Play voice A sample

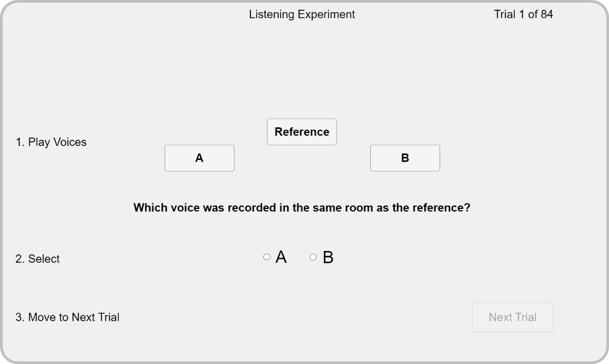point(199,158)
